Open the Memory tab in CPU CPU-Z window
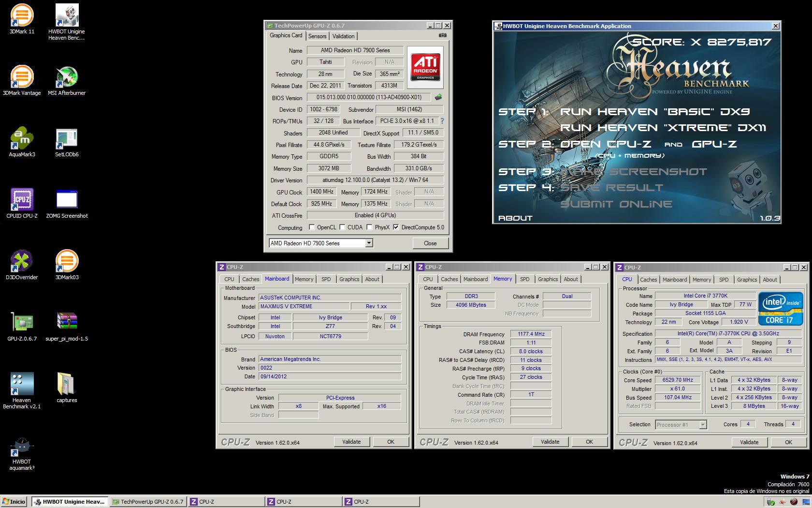The height and width of the screenshot is (508, 812). coord(701,280)
